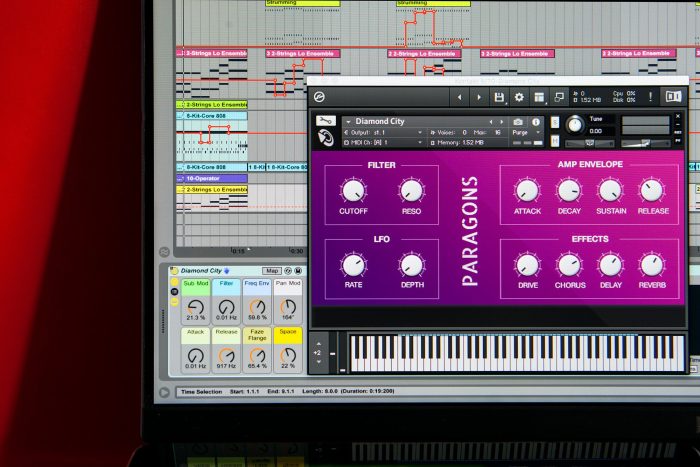Click the Amp Envelope RELEASE knob
Image resolution: width=700 pixels, height=467 pixels.
click(652, 190)
